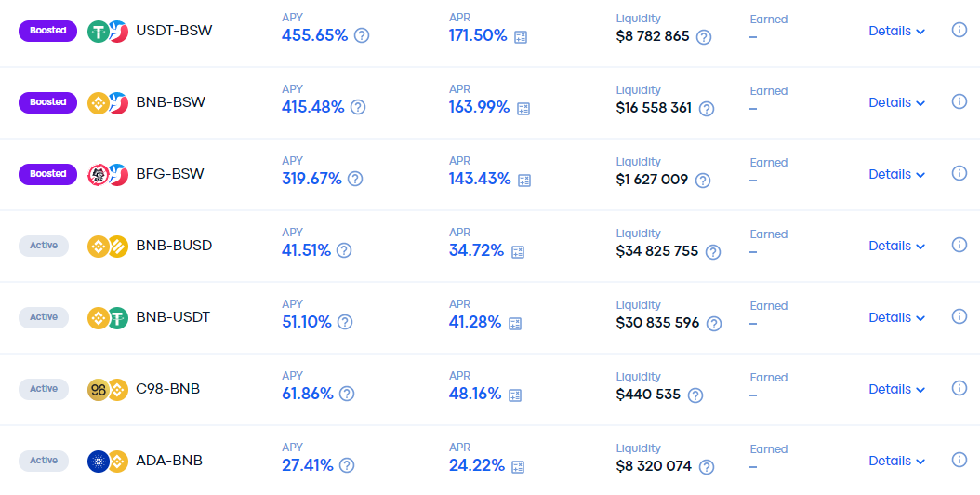The image size is (980, 495).
Task: Click the APY help icon for BNB-BUSD
Action: (344, 250)
